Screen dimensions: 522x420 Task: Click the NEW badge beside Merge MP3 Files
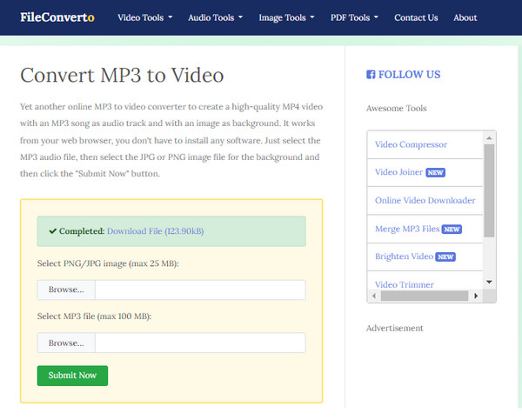pyautogui.click(x=452, y=230)
